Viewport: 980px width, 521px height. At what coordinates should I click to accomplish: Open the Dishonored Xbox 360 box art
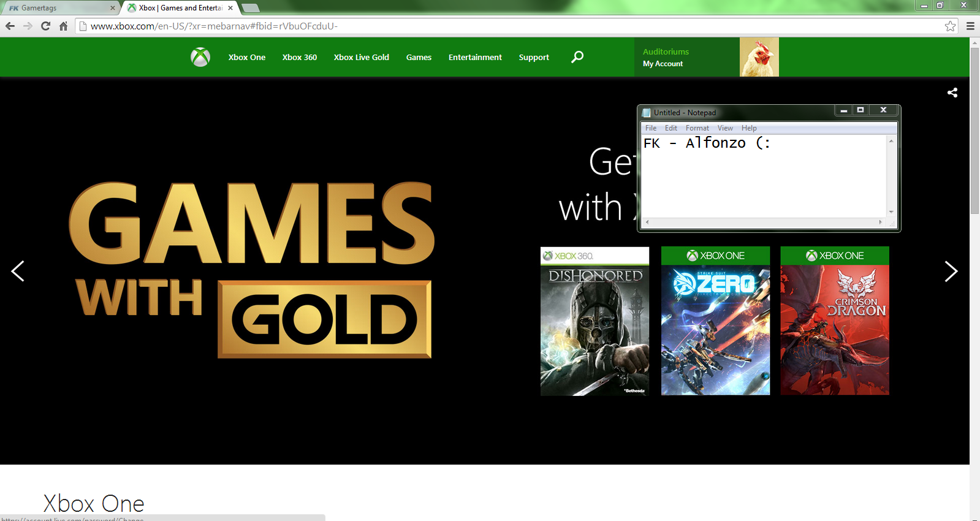594,321
